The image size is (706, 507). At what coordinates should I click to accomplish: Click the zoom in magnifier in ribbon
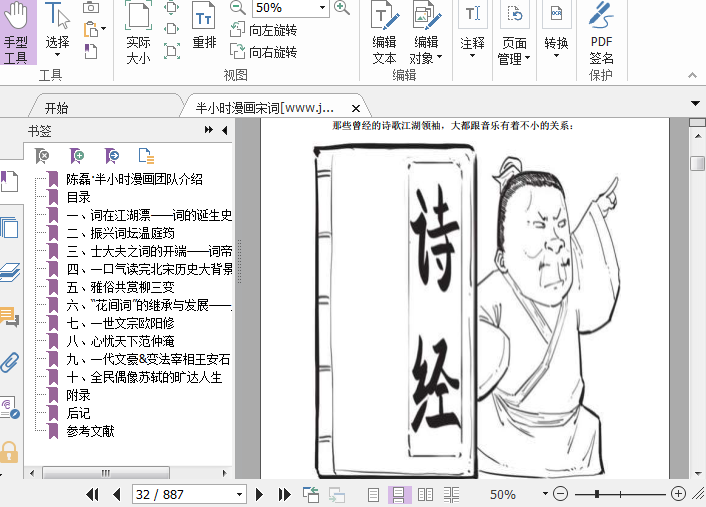[x=342, y=8]
